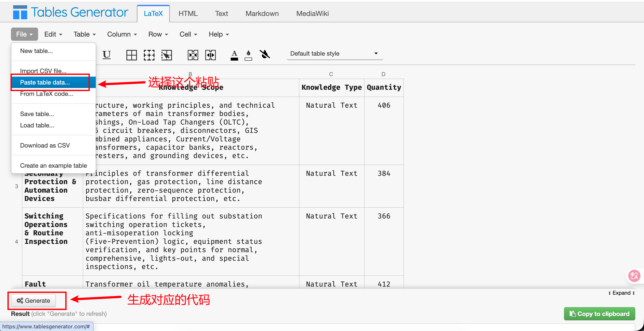Click the split cells icon
The width and height of the screenshot is (644, 331).
[x=211, y=55]
